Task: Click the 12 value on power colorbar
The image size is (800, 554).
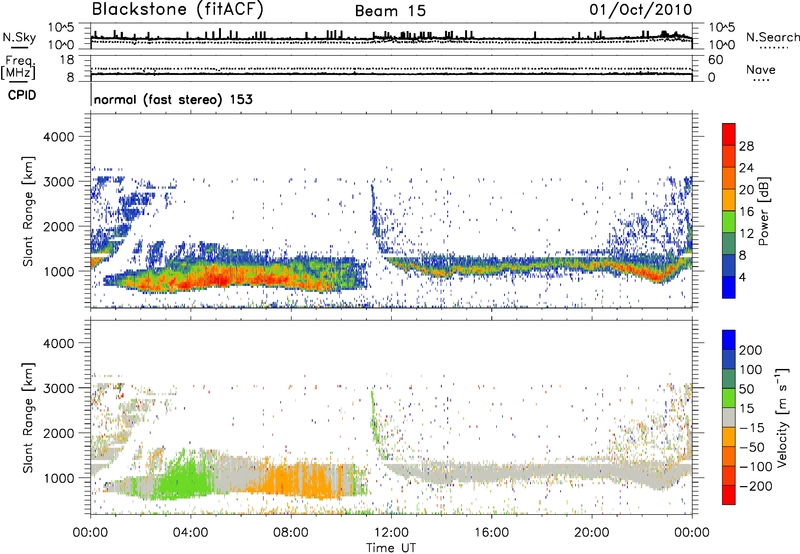Action: pyautogui.click(x=746, y=234)
